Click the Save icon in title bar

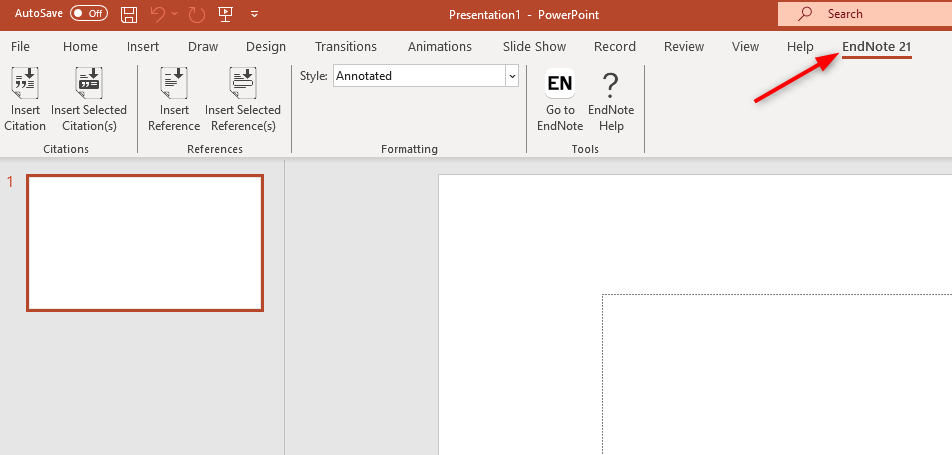click(129, 14)
